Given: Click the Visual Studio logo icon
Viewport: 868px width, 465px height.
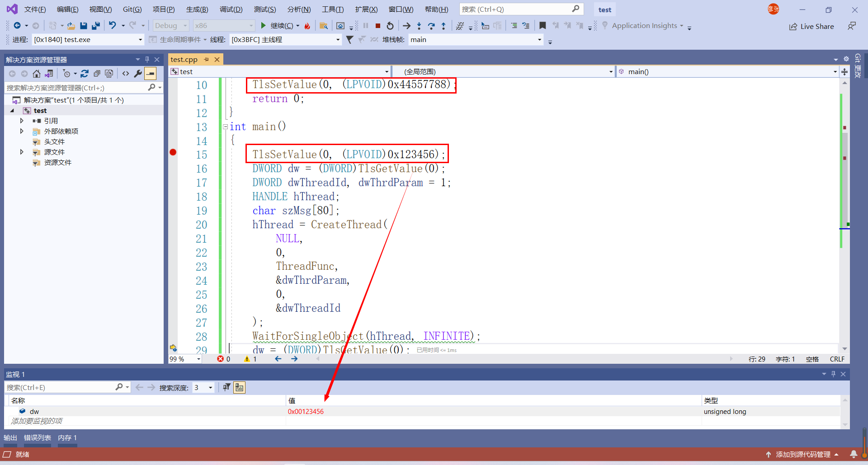Looking at the screenshot, I should 12,9.
